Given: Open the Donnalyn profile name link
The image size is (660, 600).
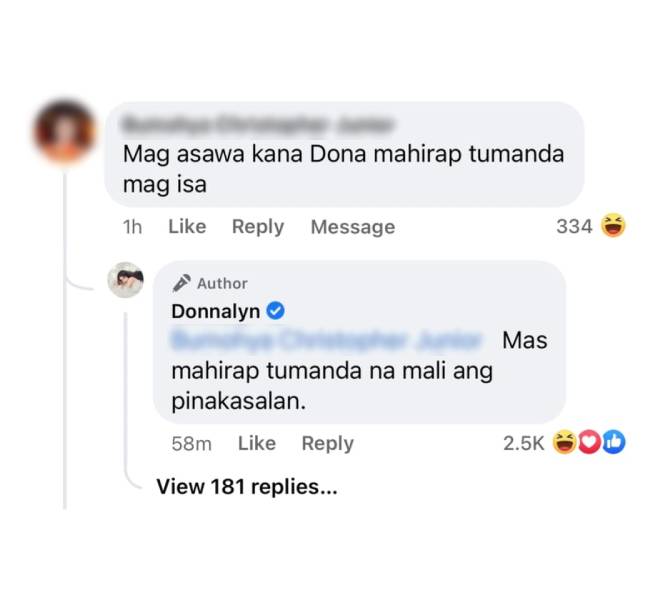Looking at the screenshot, I should pyautogui.click(x=216, y=312).
